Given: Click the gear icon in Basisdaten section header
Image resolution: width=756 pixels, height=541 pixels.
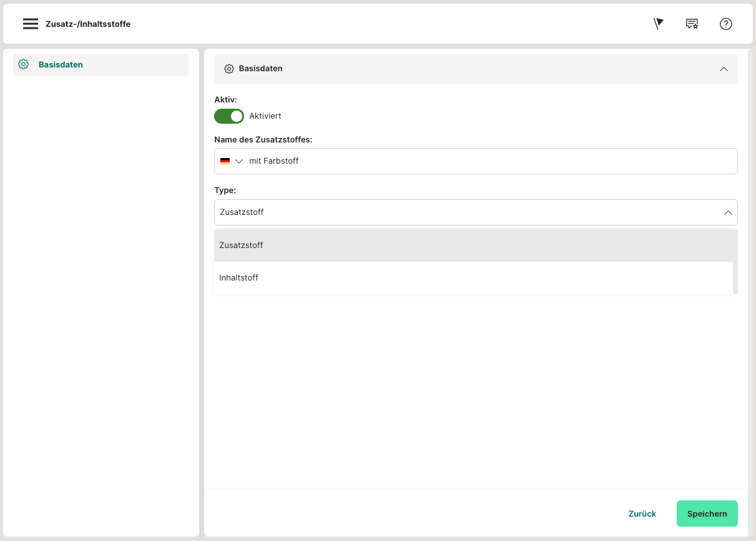Looking at the screenshot, I should (x=228, y=69).
